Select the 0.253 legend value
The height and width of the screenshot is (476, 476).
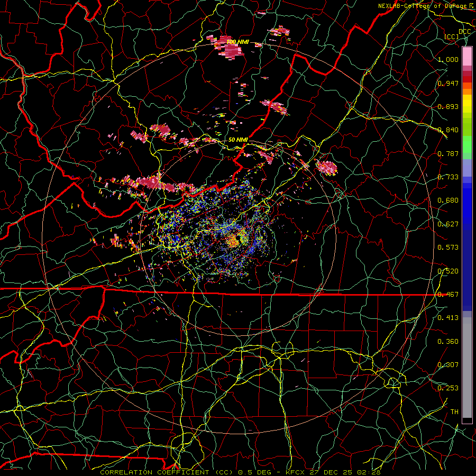[448, 388]
